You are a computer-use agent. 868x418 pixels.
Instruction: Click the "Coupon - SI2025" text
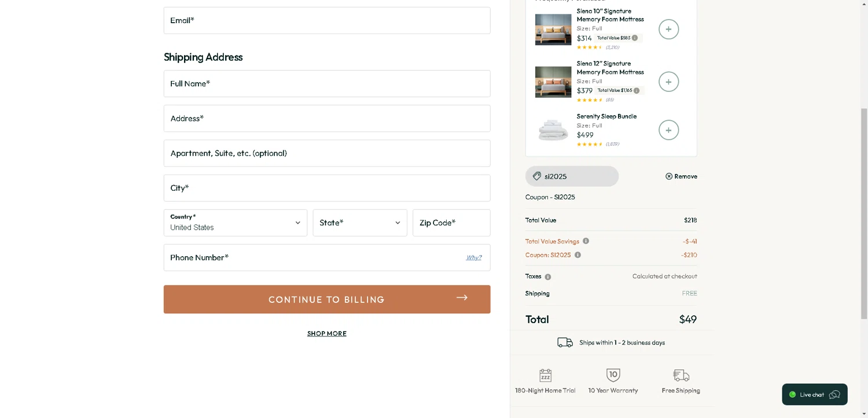pos(550,197)
